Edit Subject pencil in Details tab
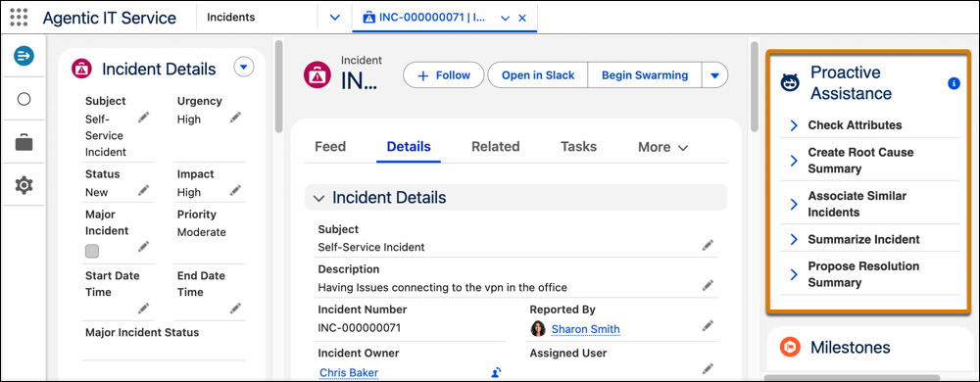Viewport: 980px width, 382px height. point(708,246)
